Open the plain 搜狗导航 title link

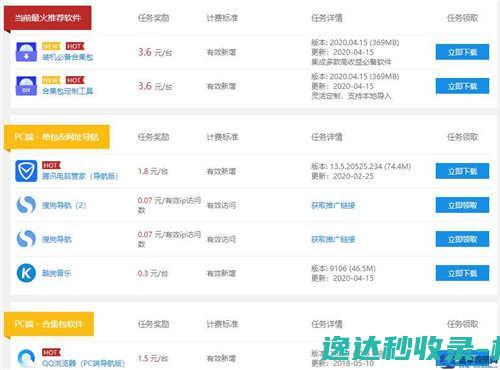[x=57, y=239]
